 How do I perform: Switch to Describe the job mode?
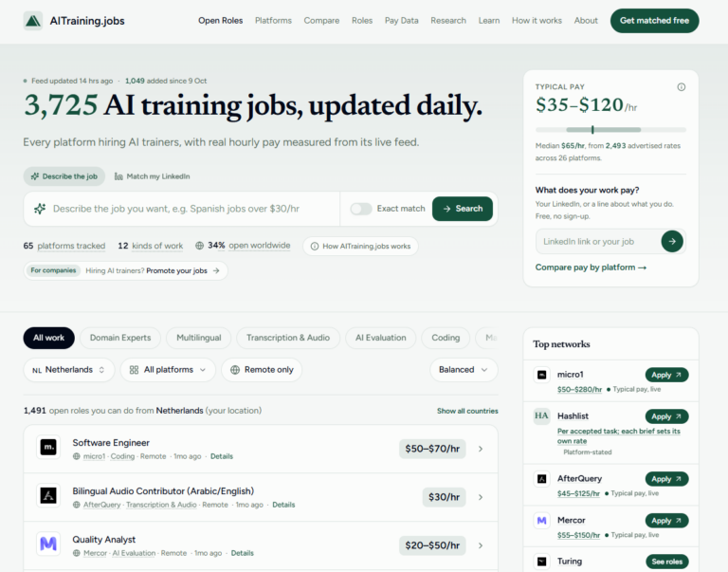click(64, 176)
